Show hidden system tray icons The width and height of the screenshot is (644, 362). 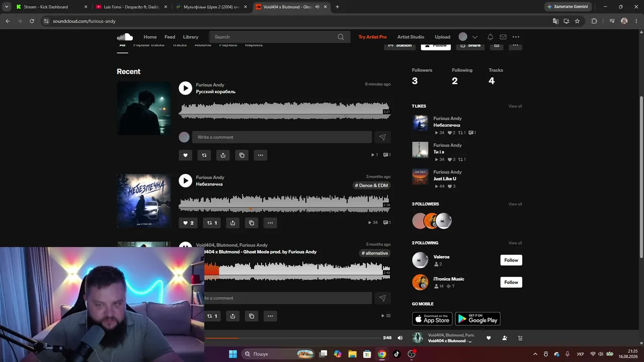[x=535, y=354]
